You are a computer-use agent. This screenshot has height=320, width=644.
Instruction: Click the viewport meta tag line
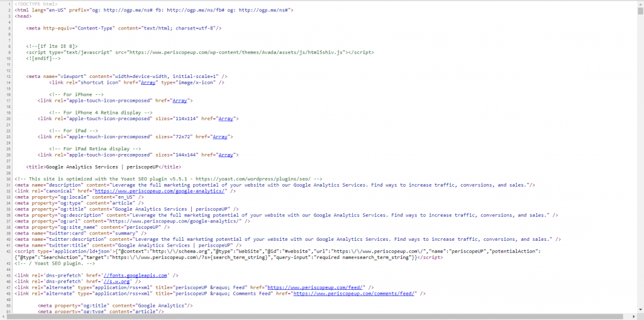tap(126, 77)
